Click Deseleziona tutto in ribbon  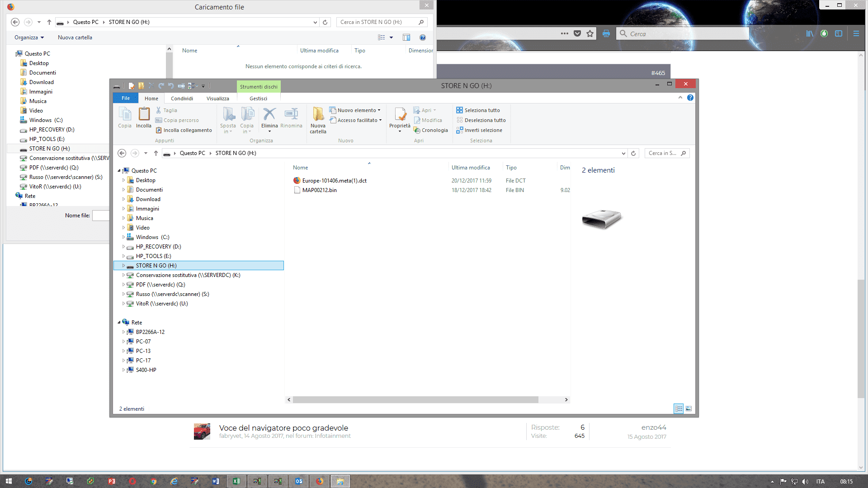(481, 120)
